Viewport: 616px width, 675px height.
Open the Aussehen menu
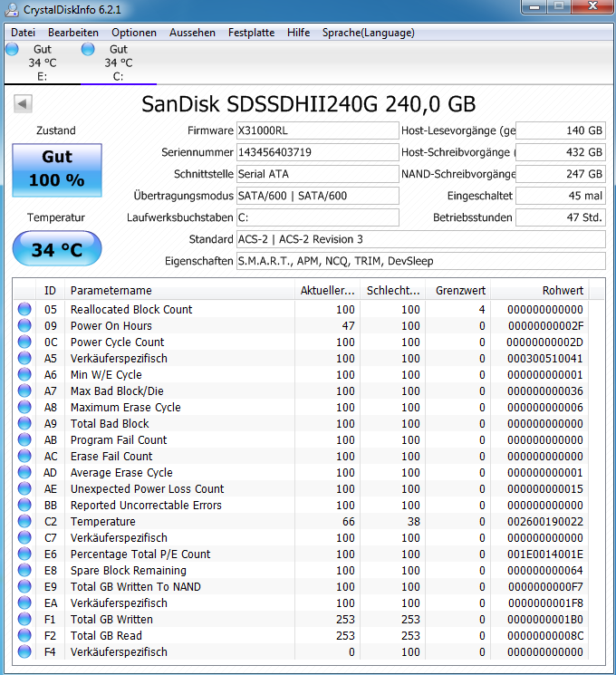pyautogui.click(x=192, y=33)
